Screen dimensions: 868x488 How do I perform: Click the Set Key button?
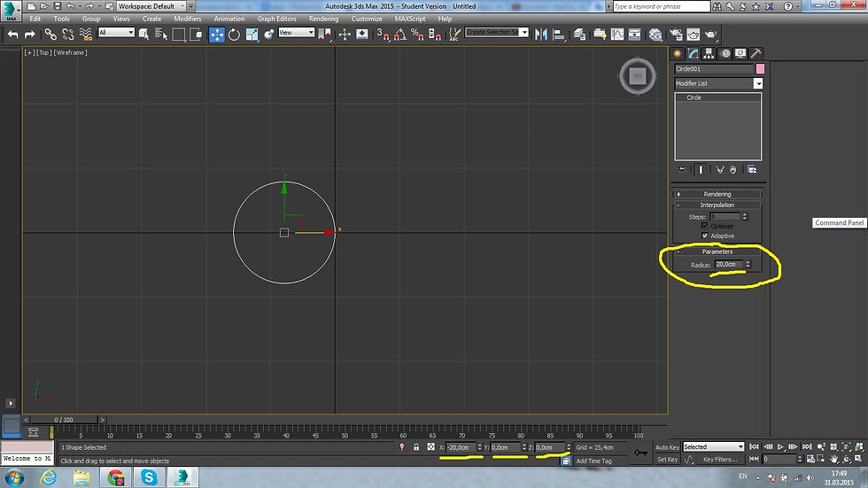tap(667, 460)
